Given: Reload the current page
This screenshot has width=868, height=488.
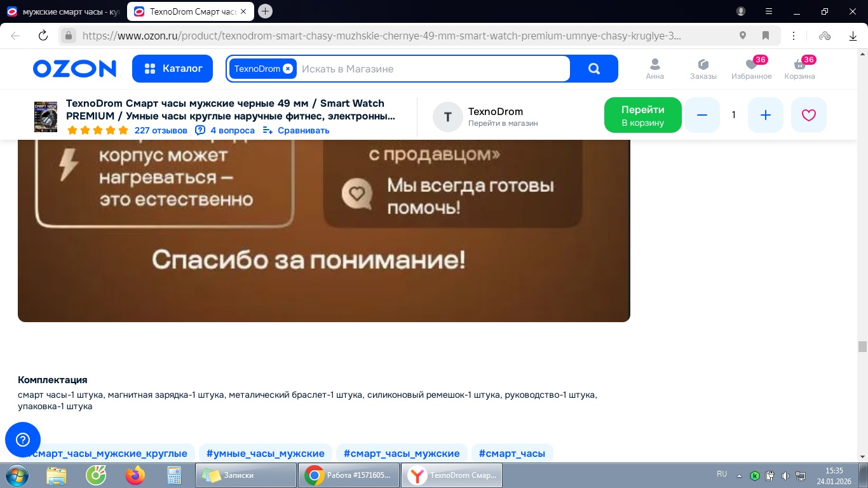Looking at the screenshot, I should coord(43,36).
